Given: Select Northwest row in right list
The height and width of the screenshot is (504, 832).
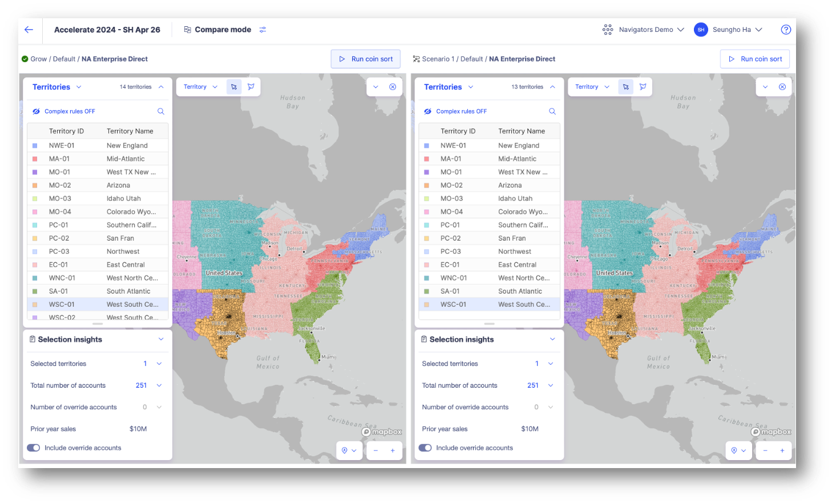Looking at the screenshot, I should point(489,251).
